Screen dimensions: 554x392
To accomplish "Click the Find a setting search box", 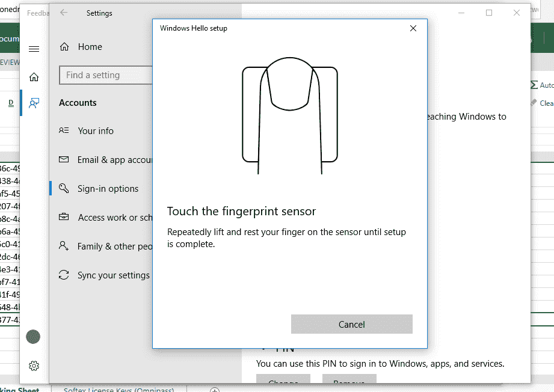I will (106, 75).
